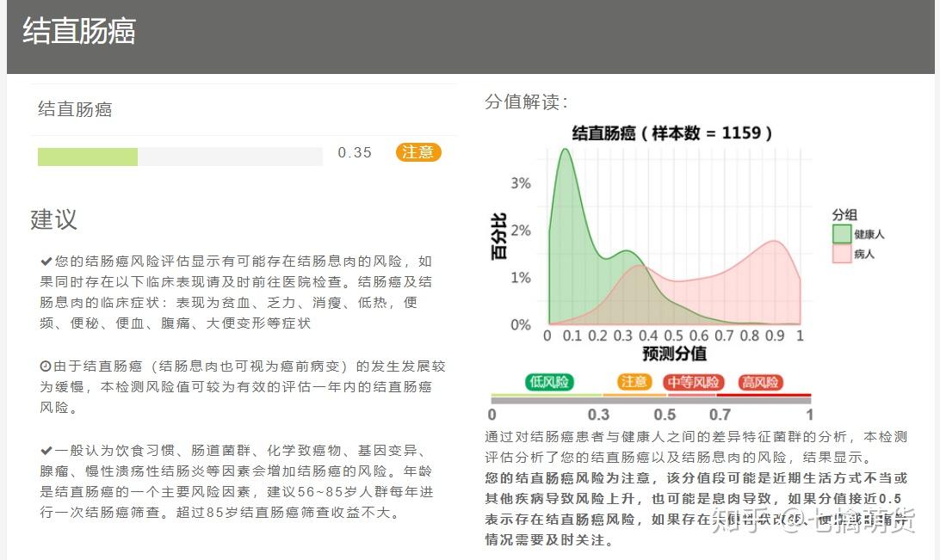Click the 低风险 green label on the risk scale
Viewport: 940px width, 560px height.
tap(551, 383)
